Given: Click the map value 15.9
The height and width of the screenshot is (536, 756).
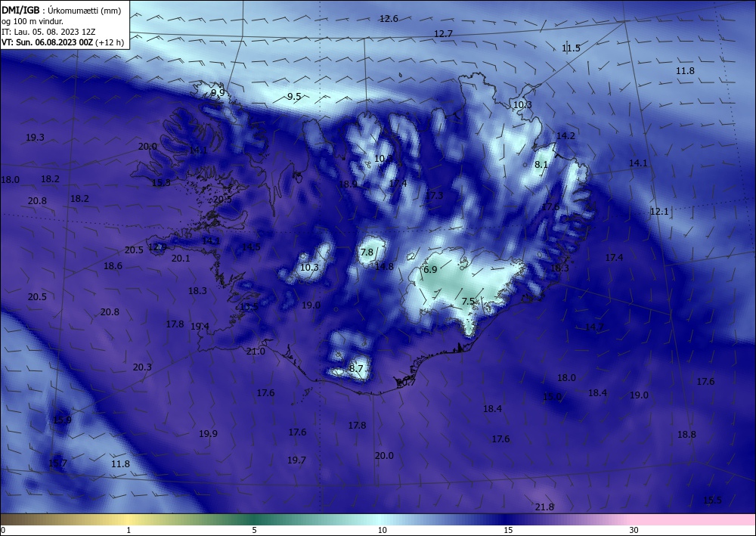Looking at the screenshot, I should pyautogui.click(x=62, y=420).
